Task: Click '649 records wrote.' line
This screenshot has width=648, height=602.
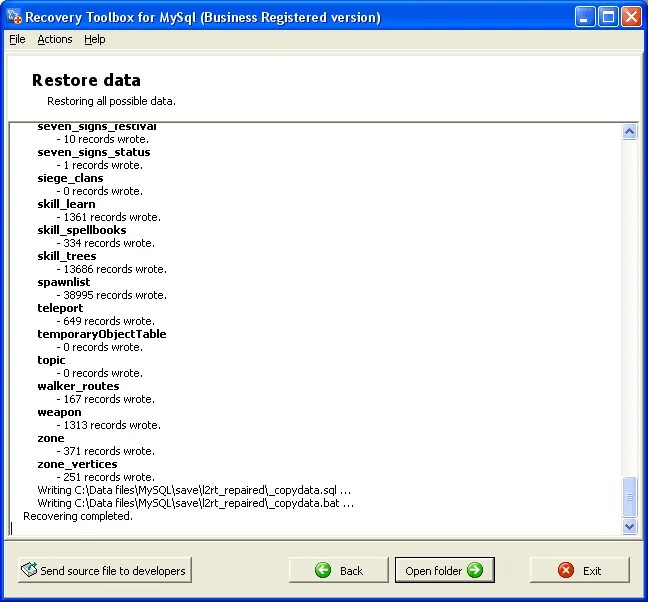Action: click(106, 321)
